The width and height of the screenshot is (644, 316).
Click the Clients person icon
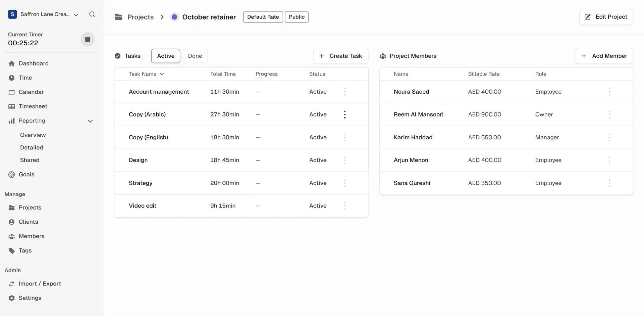click(x=12, y=222)
